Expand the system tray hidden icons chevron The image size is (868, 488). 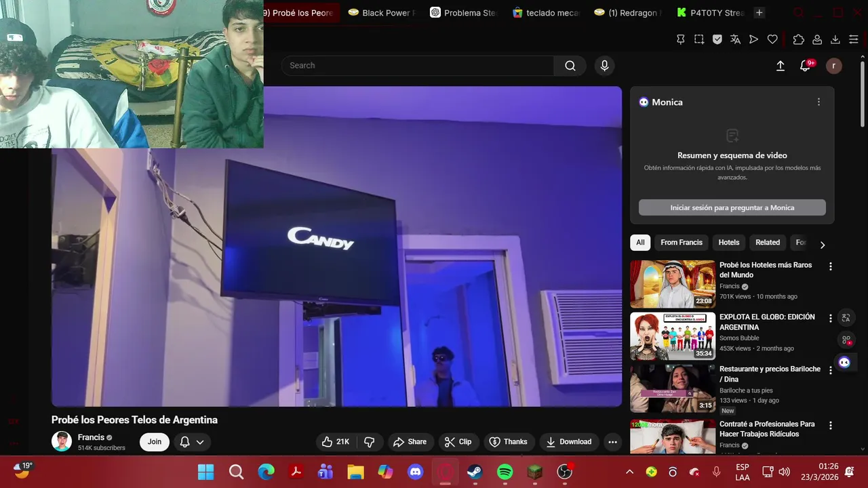(629, 472)
